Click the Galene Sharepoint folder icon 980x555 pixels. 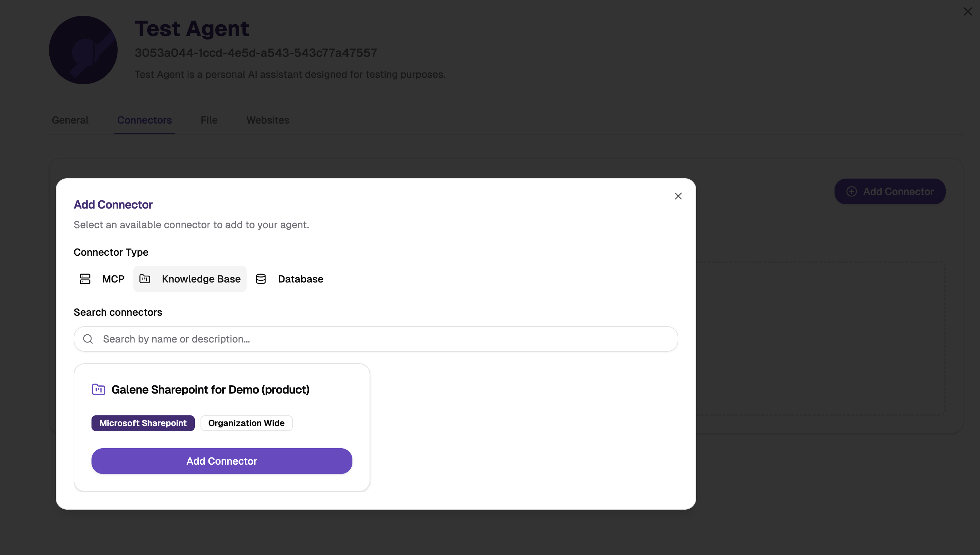[x=98, y=389]
